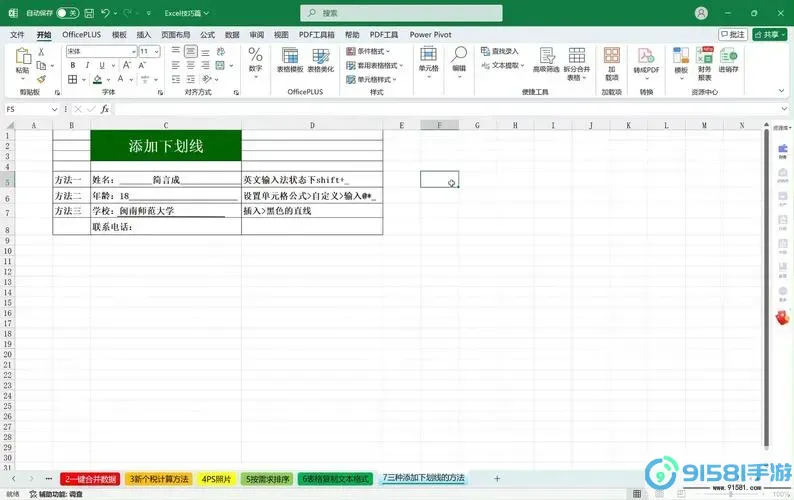794x500 pixels.
Task: Click the Save icon in title bar
Action: click(x=89, y=13)
